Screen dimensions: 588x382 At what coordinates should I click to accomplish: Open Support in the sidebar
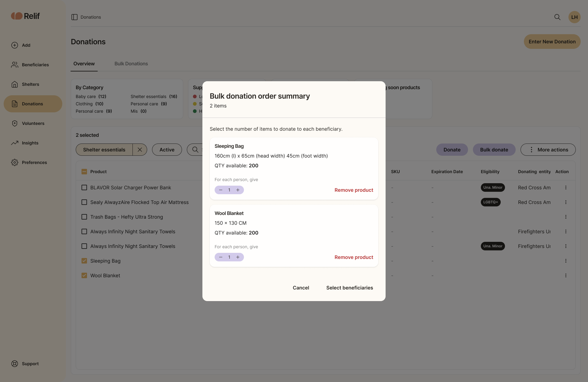[x=25, y=364]
